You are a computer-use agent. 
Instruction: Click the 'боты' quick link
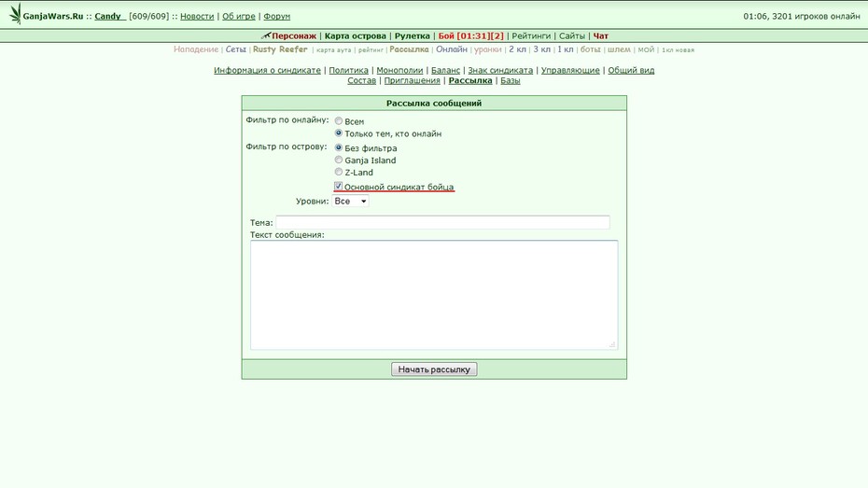(x=590, y=49)
